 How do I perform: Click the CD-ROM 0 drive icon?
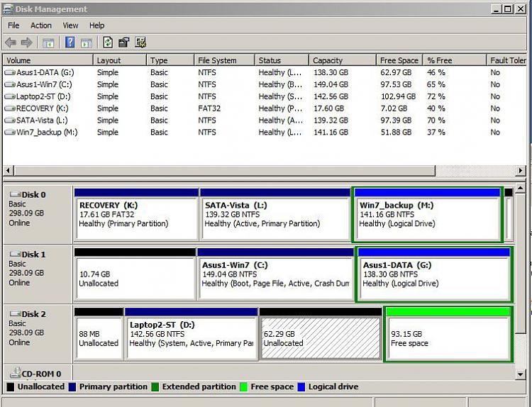15,372
